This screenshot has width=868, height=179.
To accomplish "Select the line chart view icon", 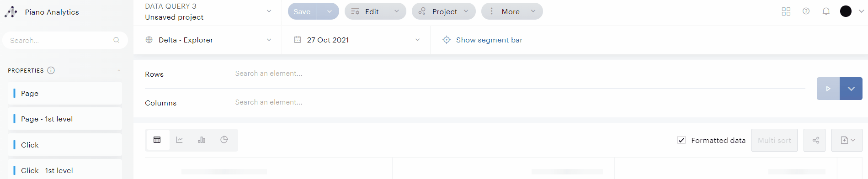I will (180, 140).
